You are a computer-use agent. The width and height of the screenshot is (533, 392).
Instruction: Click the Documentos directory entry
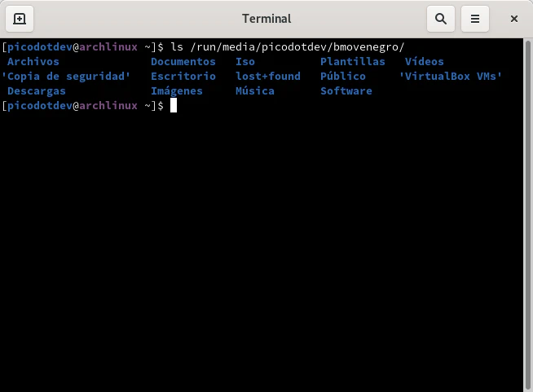point(183,62)
